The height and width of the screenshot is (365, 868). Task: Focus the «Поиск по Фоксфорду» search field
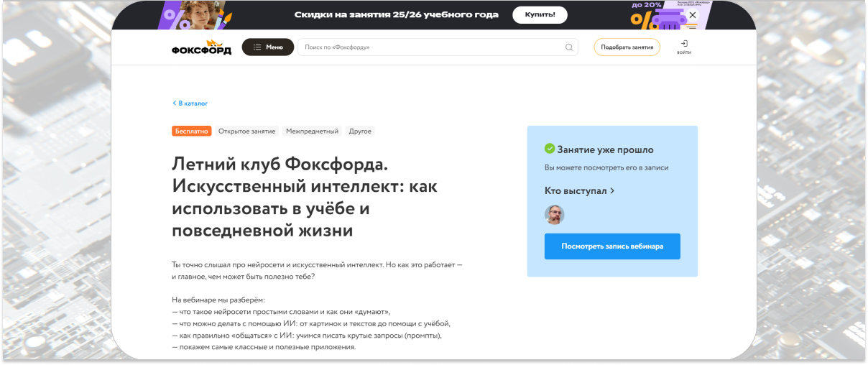438,47
